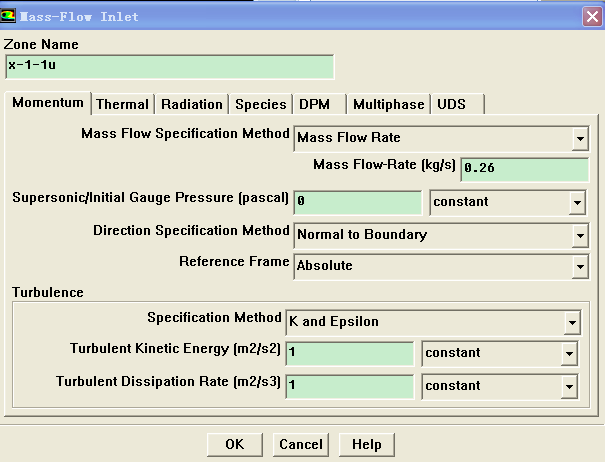
Task: Open the Multiphase tab
Action: (x=389, y=104)
